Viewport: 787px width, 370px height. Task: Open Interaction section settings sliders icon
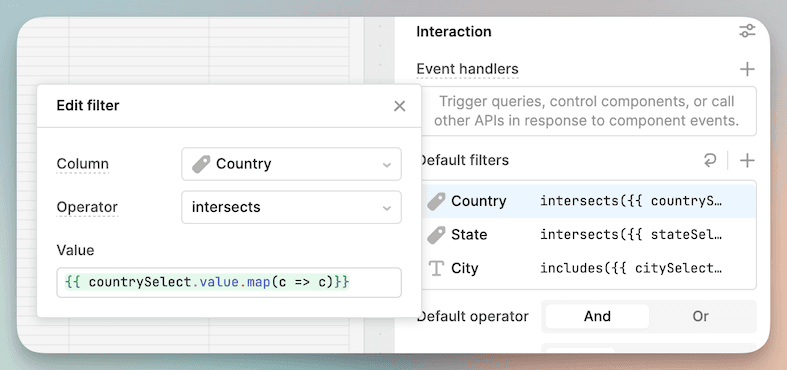[747, 31]
